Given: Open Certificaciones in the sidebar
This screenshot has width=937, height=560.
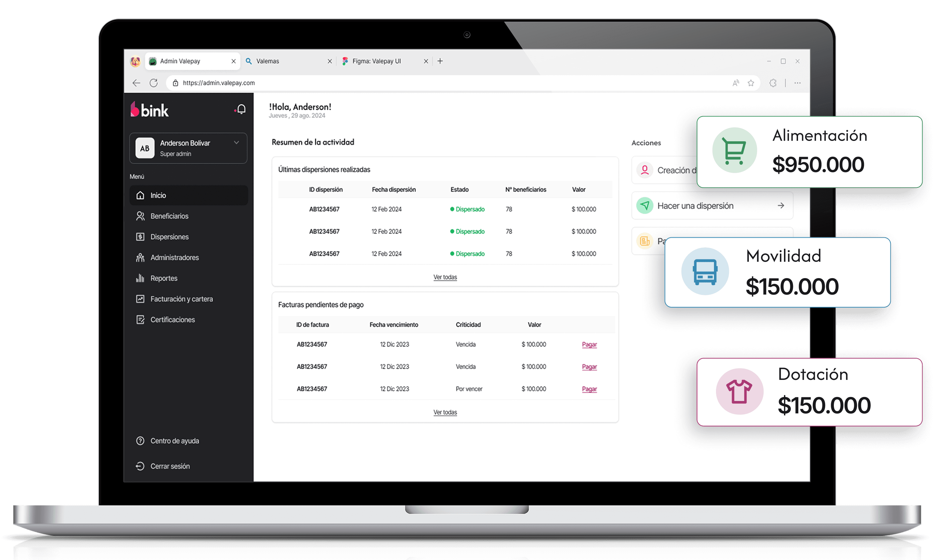Looking at the screenshot, I should point(172,320).
